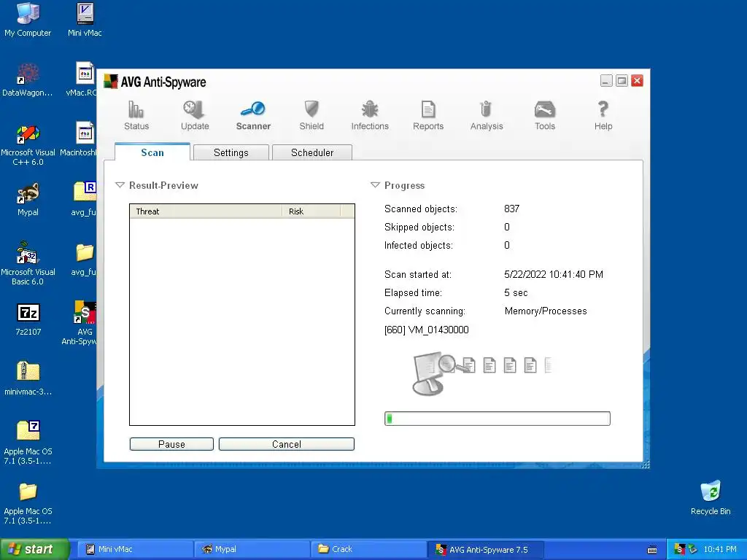Select the DataWagon desktop shortcut
747x560 pixels.
(28, 80)
